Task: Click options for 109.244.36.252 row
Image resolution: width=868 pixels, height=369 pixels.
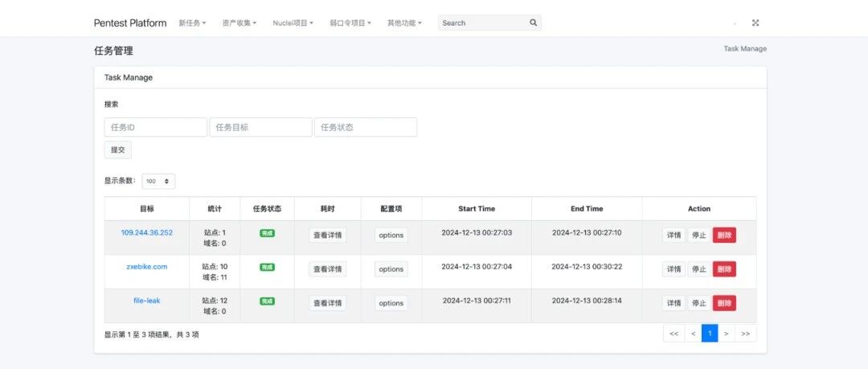Action: 391,235
